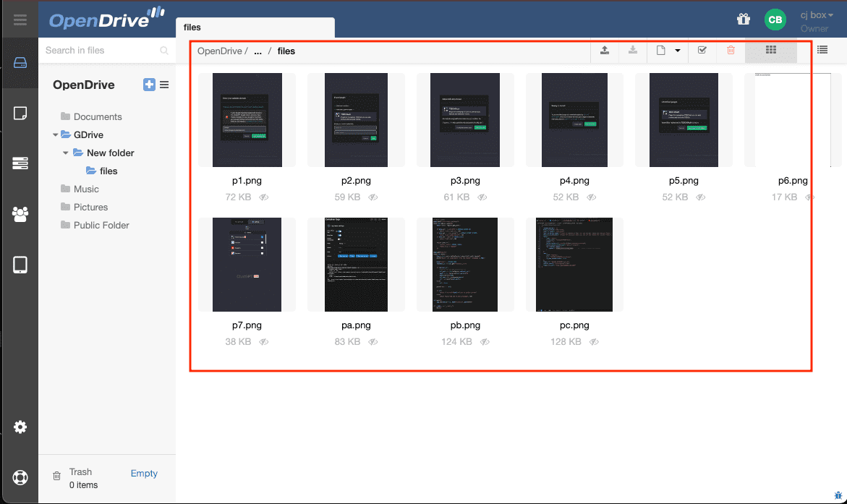The height and width of the screenshot is (504, 847).
Task: Select the pa.png thumbnail
Action: pyautogui.click(x=356, y=265)
